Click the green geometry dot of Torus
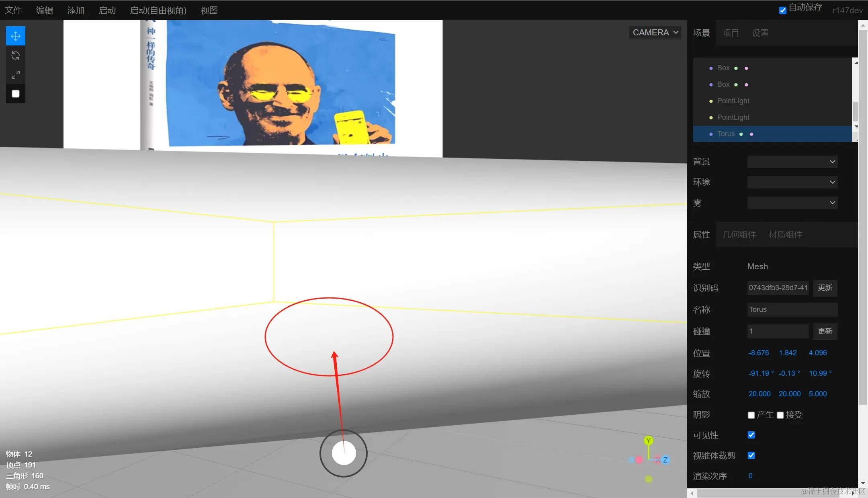868x498 pixels. point(741,134)
